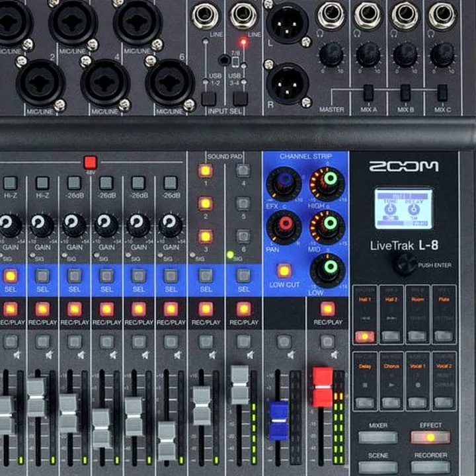Screen dimensions: 476x476
Task: Mute the master output above the red fader
Action: click(327, 342)
